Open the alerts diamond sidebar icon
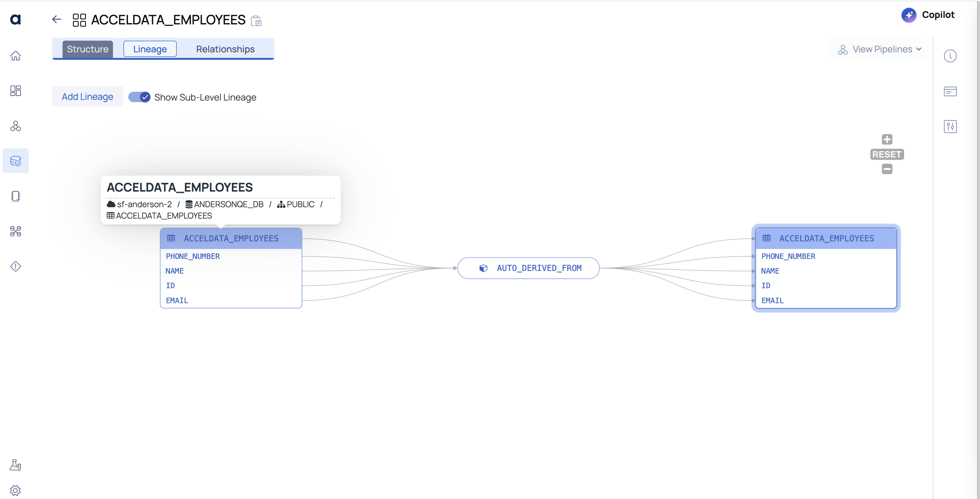 pyautogui.click(x=16, y=266)
